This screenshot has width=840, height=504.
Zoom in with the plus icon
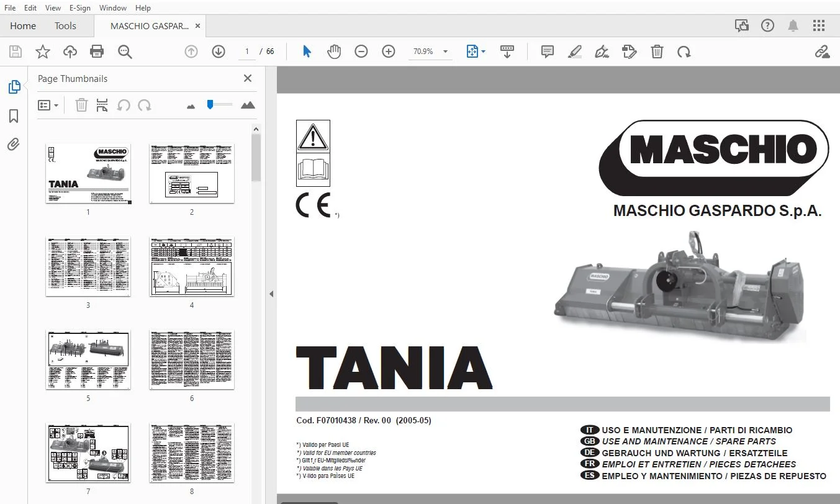pyautogui.click(x=389, y=52)
